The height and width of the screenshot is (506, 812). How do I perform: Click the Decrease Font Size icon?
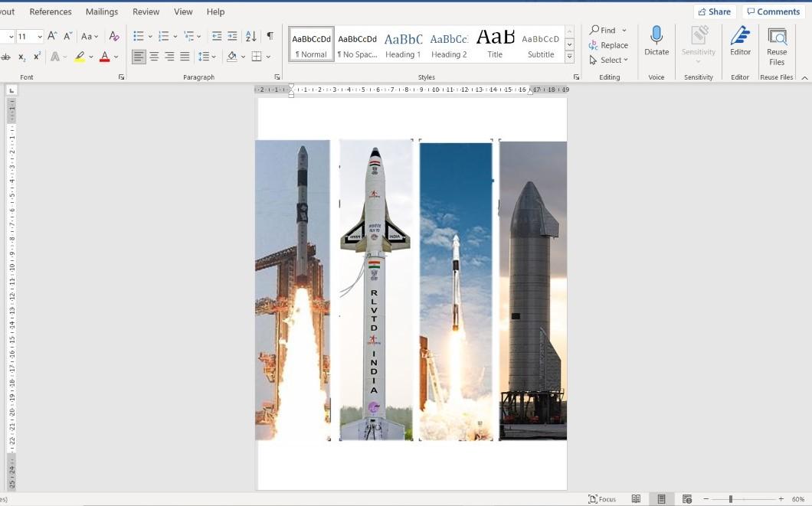point(68,36)
